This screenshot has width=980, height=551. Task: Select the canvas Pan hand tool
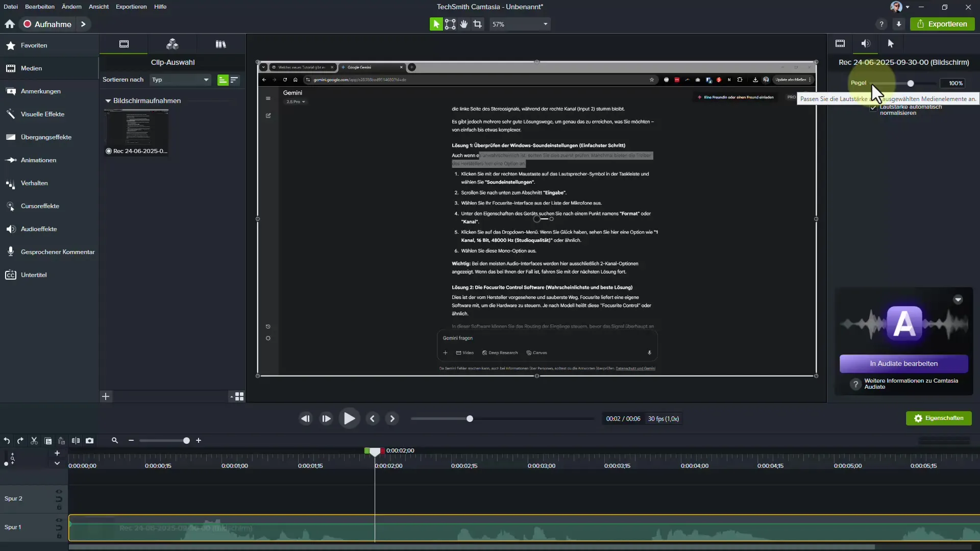pos(464,24)
